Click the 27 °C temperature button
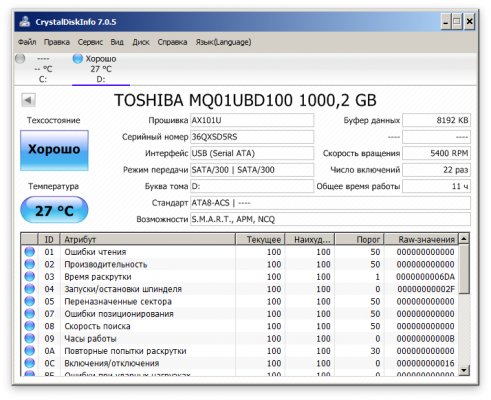491x400 pixels. 54,210
